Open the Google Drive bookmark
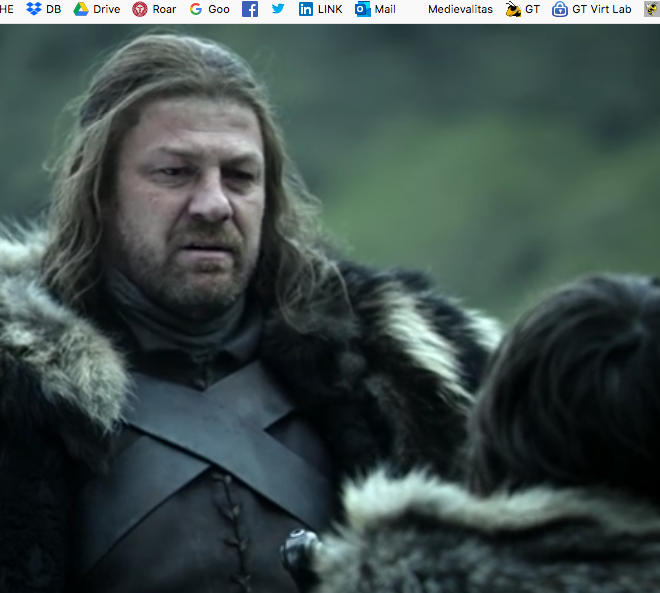 pos(96,9)
